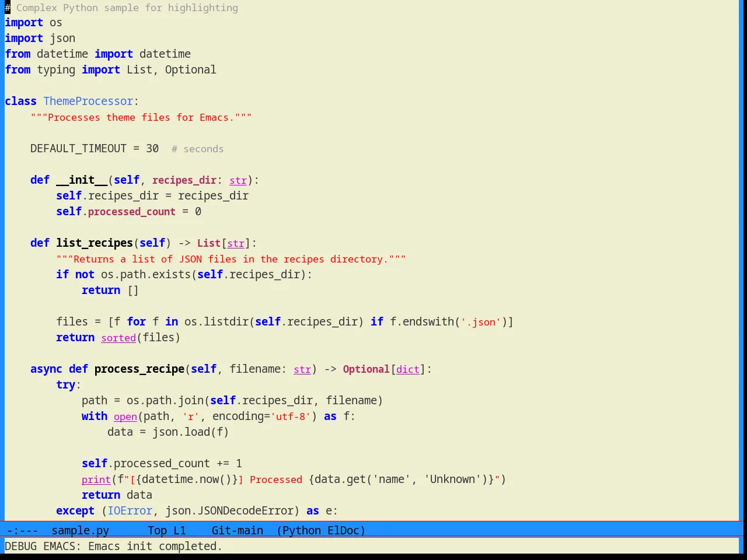Click the 'DEBUG EMACS: Emacs init completed.' echo message
Image resolution: width=747 pixels, height=560 pixels.
[x=113, y=546]
